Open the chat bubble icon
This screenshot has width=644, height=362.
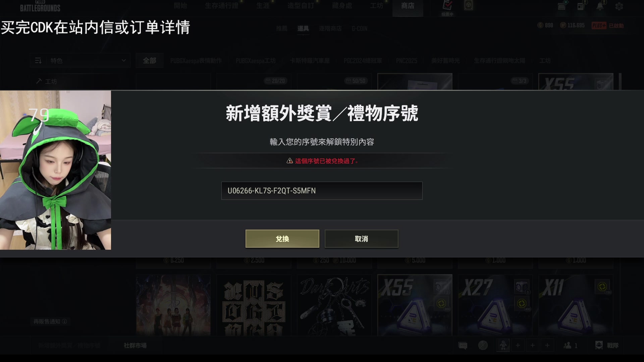point(463,345)
